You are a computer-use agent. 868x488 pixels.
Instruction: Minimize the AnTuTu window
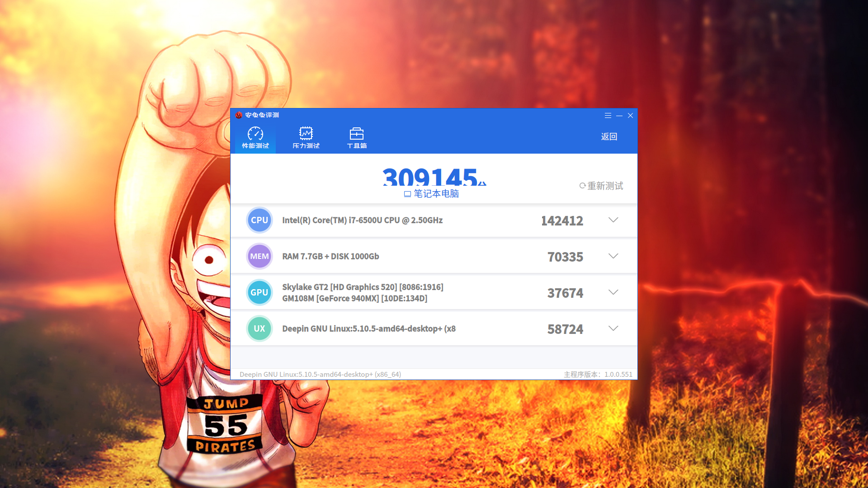619,116
